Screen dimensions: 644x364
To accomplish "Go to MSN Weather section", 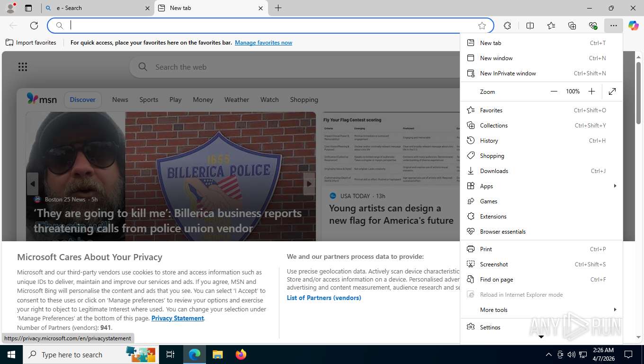I will click(x=236, y=100).
